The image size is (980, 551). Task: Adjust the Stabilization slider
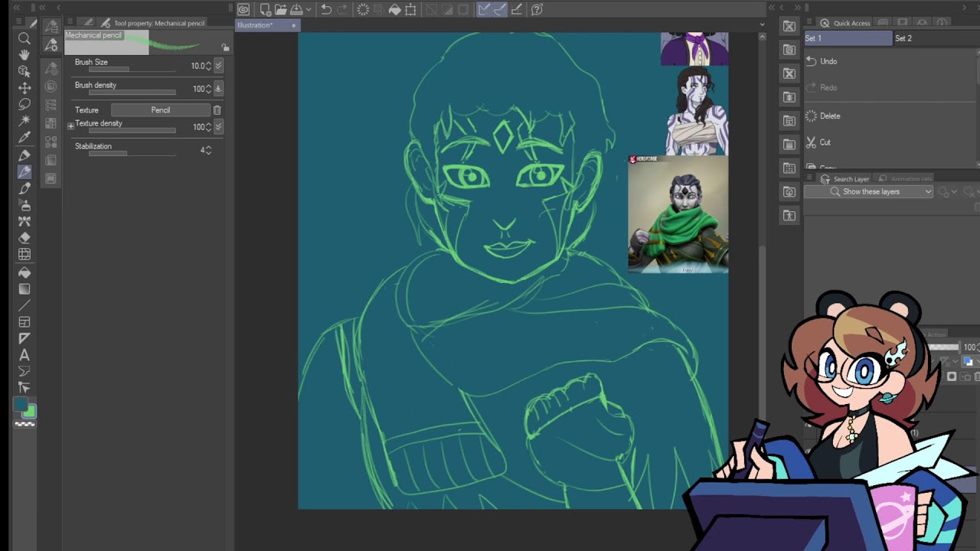[x=132, y=154]
